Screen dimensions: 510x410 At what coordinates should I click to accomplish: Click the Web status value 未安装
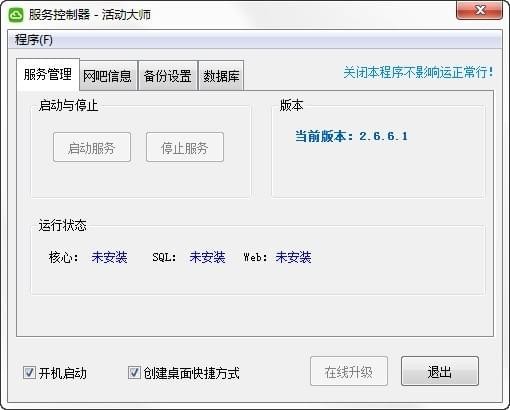pos(293,257)
